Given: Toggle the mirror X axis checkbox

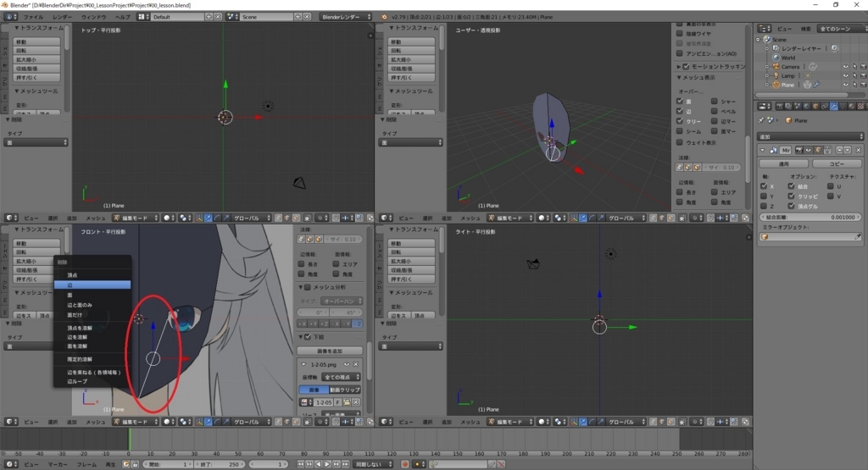Looking at the screenshot, I should point(764,186).
